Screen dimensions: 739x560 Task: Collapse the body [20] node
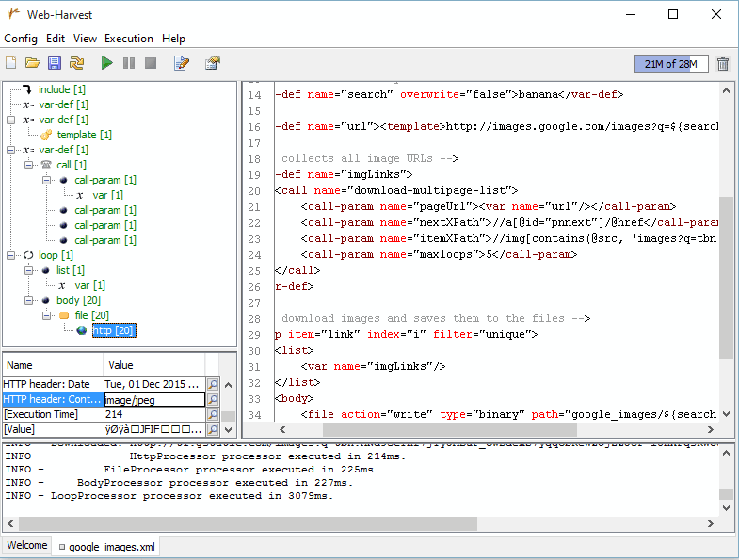click(29, 301)
